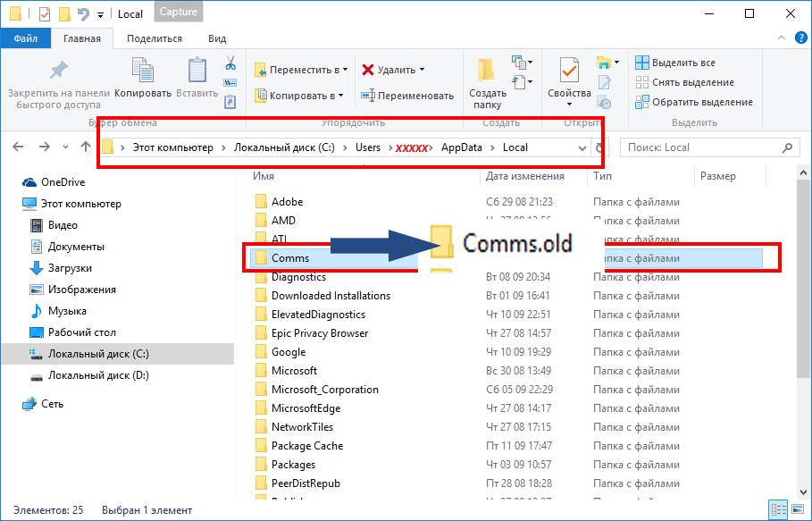Click the Copy (Копировать) icon in ribbon
Image resolution: width=812 pixels, height=521 pixels.
click(x=143, y=79)
